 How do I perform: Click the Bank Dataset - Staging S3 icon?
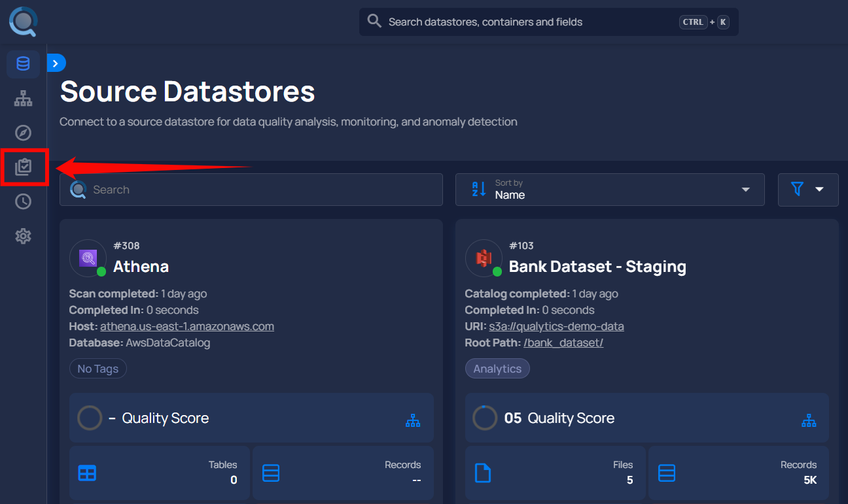(484, 258)
